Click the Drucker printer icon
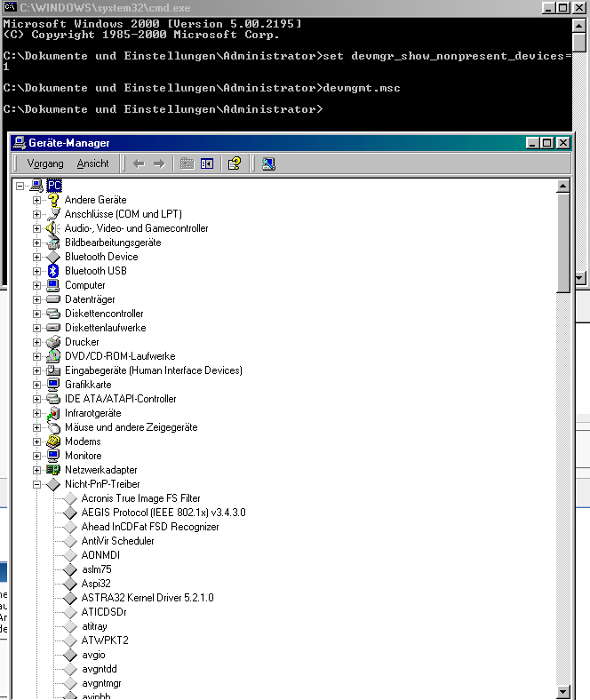 click(x=53, y=342)
